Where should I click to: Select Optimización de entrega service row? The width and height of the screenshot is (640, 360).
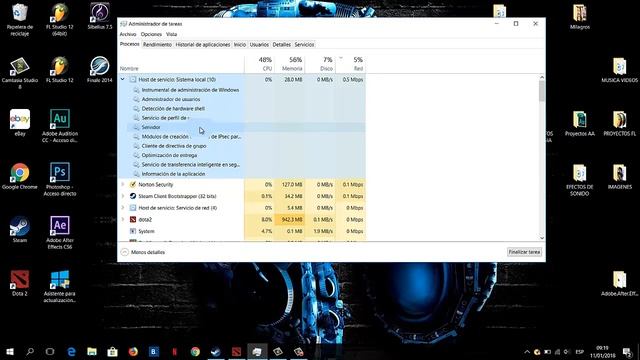pyautogui.click(x=242, y=156)
